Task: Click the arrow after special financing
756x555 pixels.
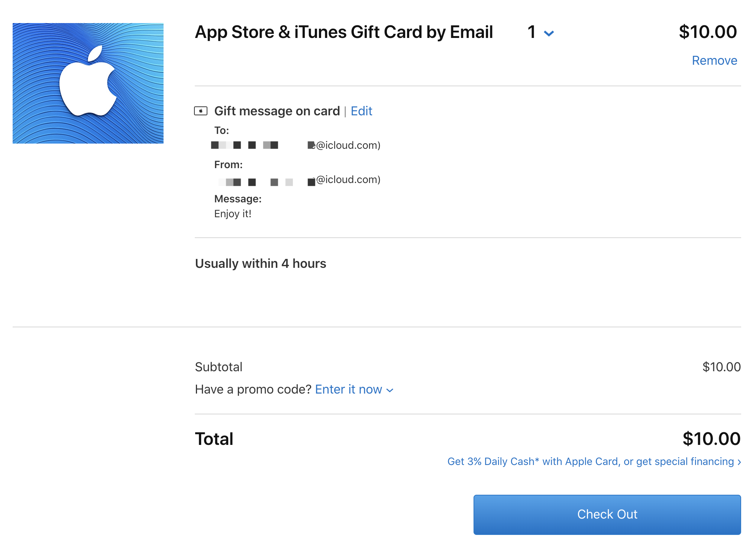Action: 739,462
